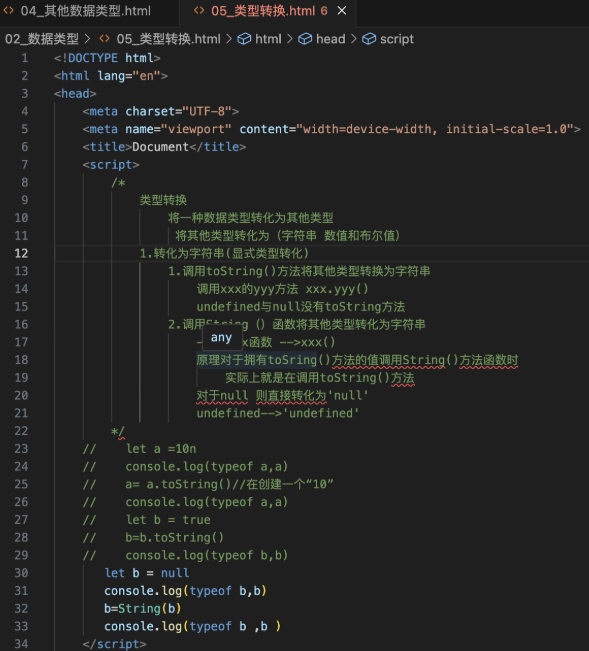589x651 pixels.
Task: Close the 05_类型转换.html tab
Action: pos(342,11)
